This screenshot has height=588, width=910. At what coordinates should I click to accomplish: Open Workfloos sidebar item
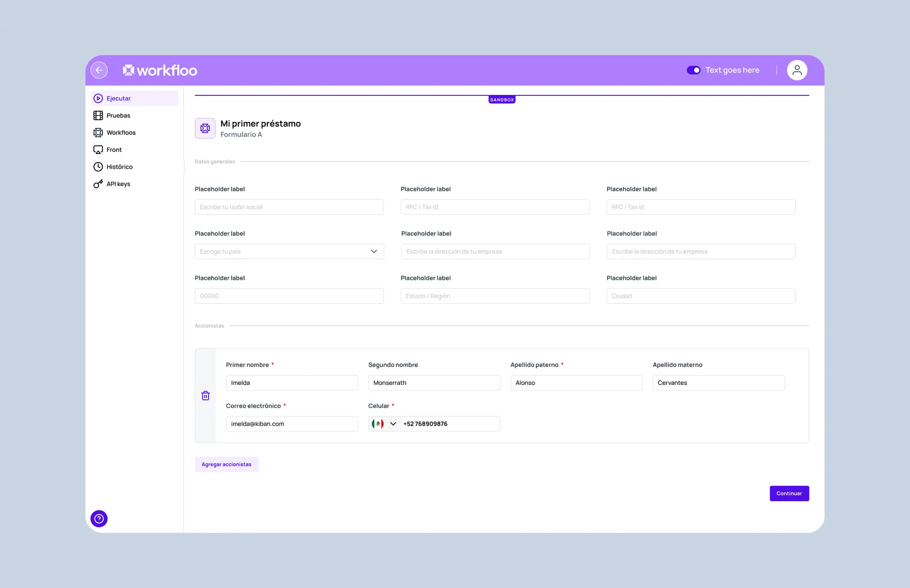(121, 133)
